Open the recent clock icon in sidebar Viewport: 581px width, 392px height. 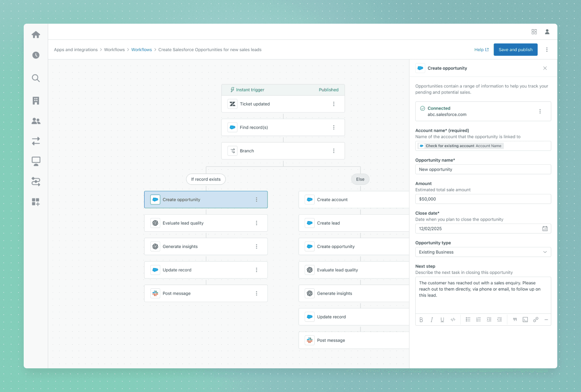(36, 55)
